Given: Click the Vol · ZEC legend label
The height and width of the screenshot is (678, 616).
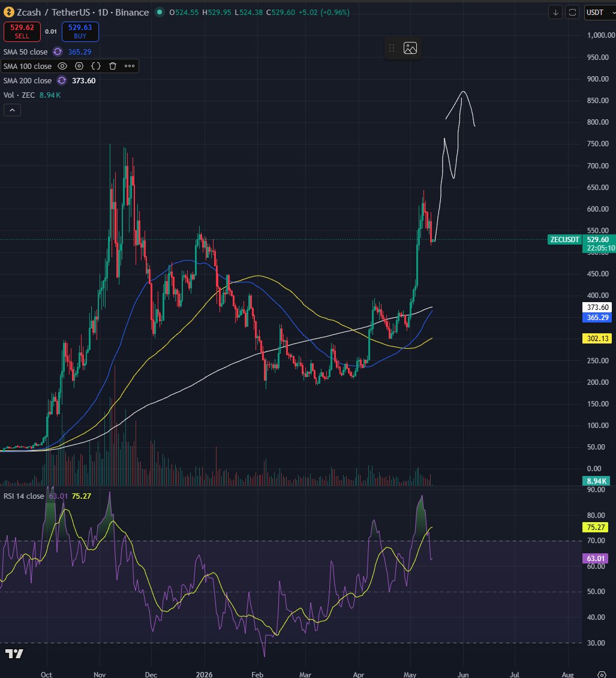Looking at the screenshot, I should [19, 95].
